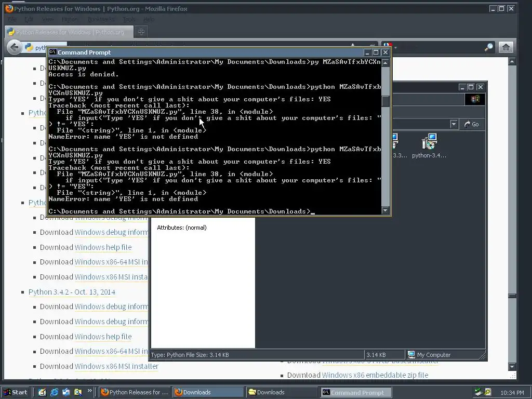Open the Start menu
The image size is (532, 399).
(16, 392)
